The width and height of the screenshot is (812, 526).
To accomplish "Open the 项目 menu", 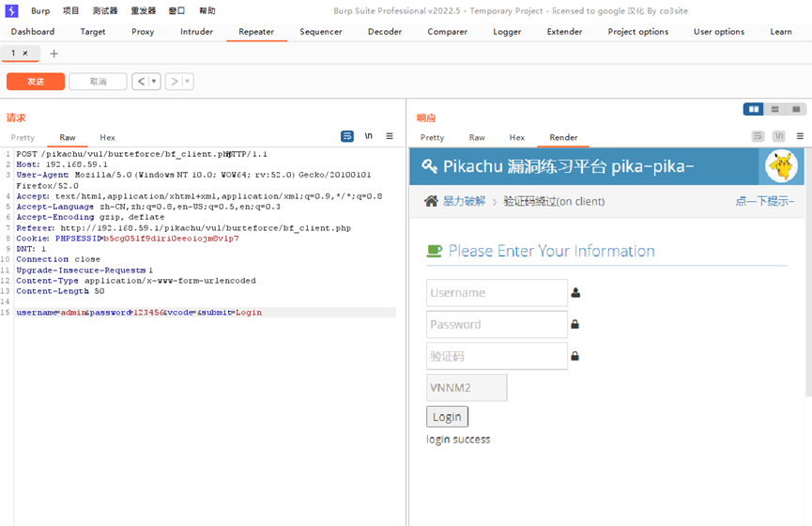I will [x=71, y=11].
